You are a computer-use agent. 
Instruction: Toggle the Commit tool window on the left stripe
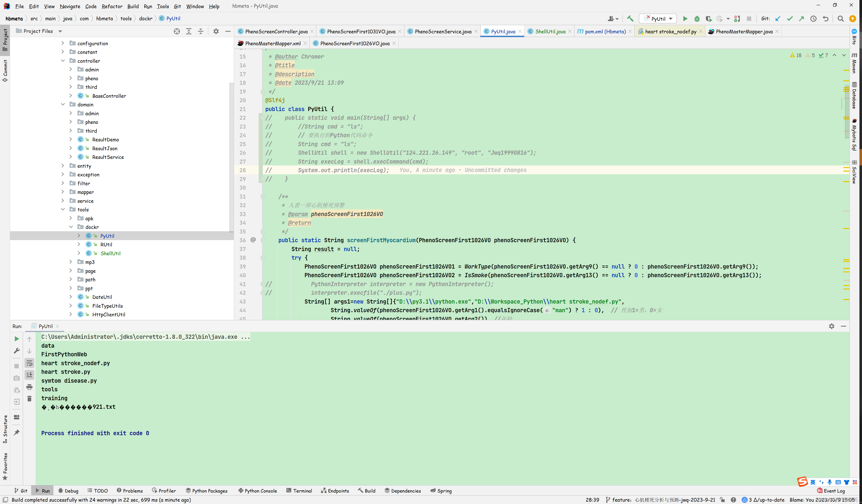(5, 71)
